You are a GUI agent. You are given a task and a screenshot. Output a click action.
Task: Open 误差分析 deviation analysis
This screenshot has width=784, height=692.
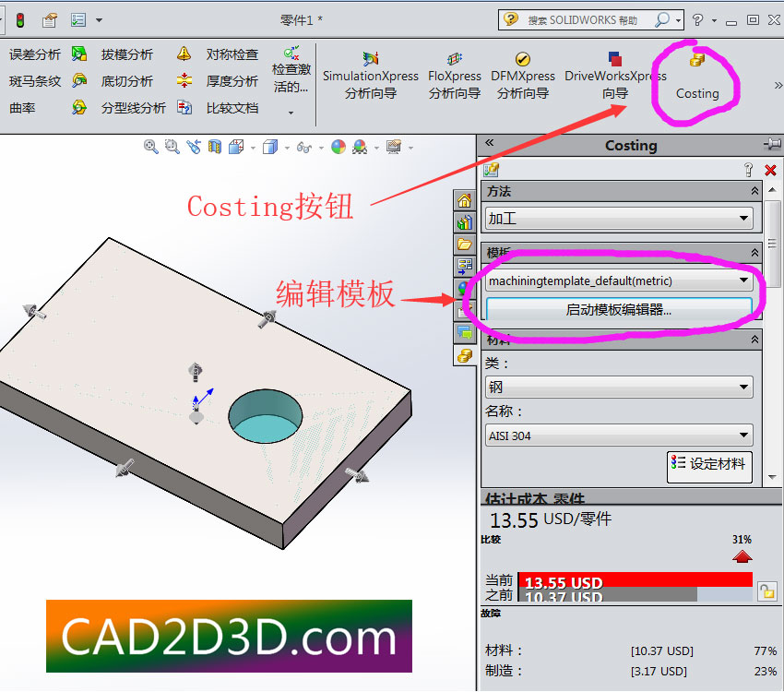pos(35,54)
